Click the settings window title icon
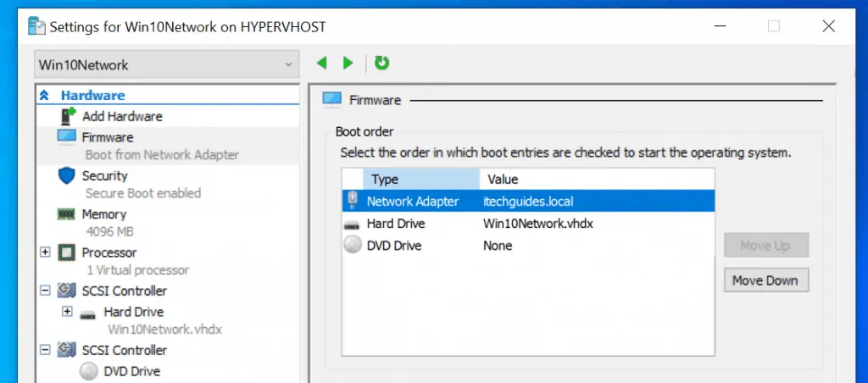This screenshot has height=383, width=868. (36, 26)
